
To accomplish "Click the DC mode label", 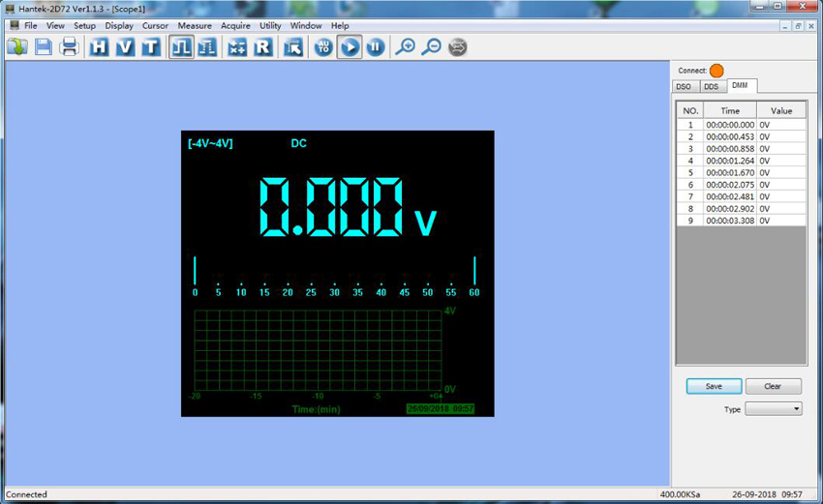I will click(x=298, y=144).
